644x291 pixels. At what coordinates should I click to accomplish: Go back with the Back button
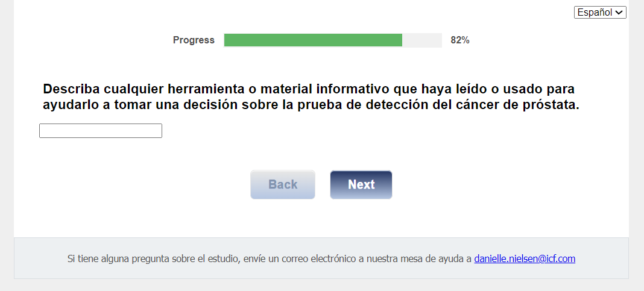[x=283, y=184]
